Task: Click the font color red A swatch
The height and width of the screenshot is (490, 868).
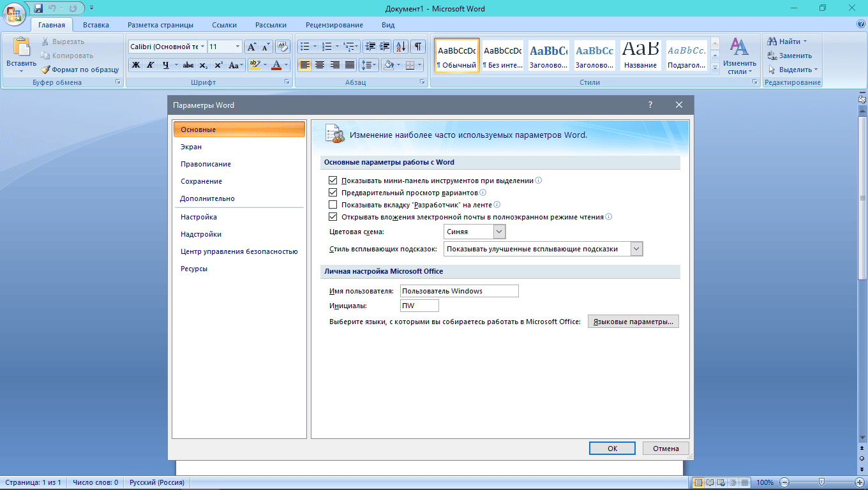Action: (x=276, y=65)
